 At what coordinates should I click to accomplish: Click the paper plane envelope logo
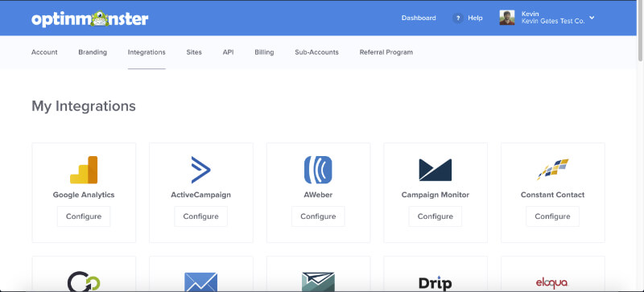point(318,282)
